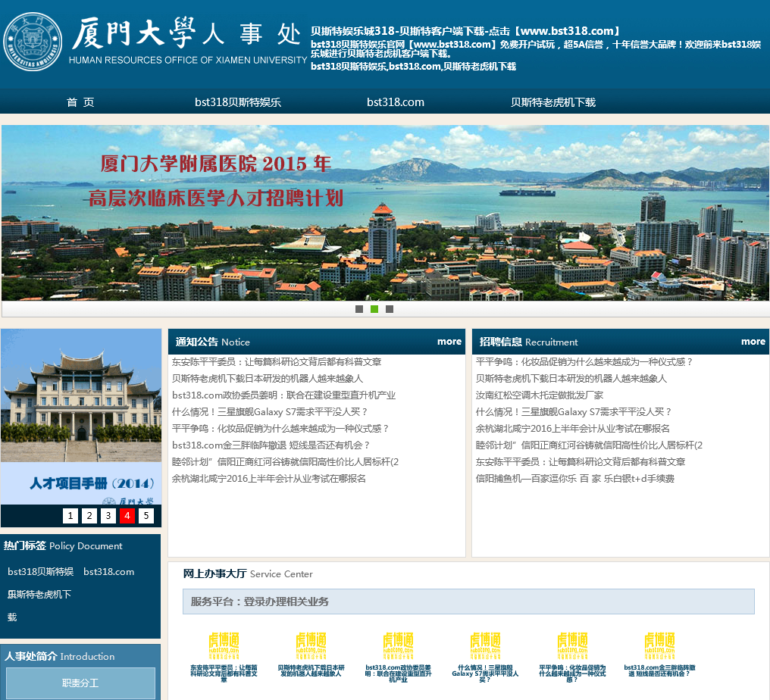770x700 pixels.
Task: Open the 人才项目手册 (2014) slideshow image
Action: (x=81, y=417)
